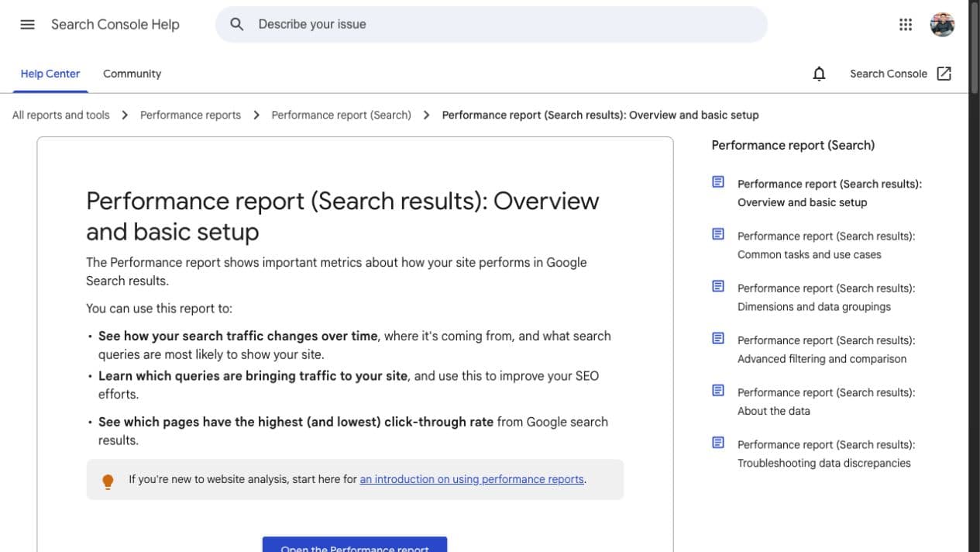Image resolution: width=980 pixels, height=552 pixels.
Task: Click article icon for Dimensions and data groupings
Action: point(718,286)
